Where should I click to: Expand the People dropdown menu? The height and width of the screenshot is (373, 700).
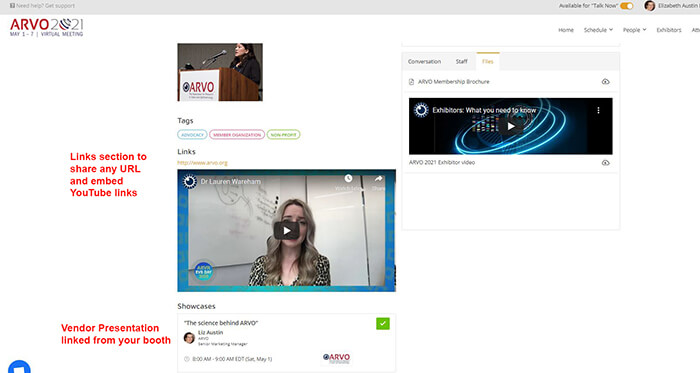pos(634,30)
